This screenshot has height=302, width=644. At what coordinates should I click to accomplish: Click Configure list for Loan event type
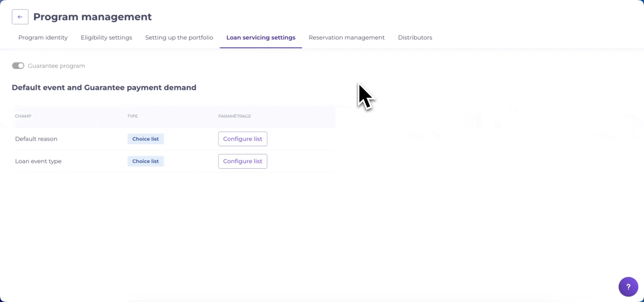[243, 161]
